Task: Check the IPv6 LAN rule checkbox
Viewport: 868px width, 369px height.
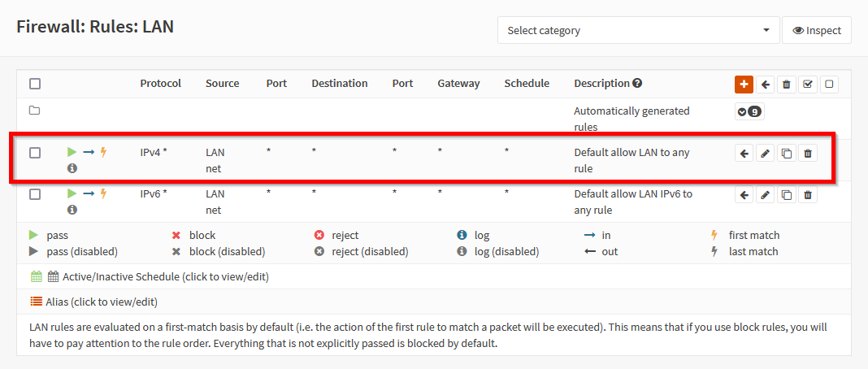Action: tap(35, 194)
